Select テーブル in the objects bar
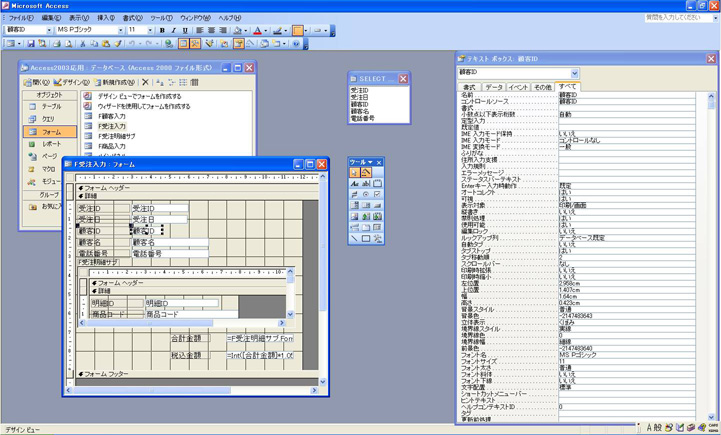721x435 pixels. pyautogui.click(x=50, y=106)
